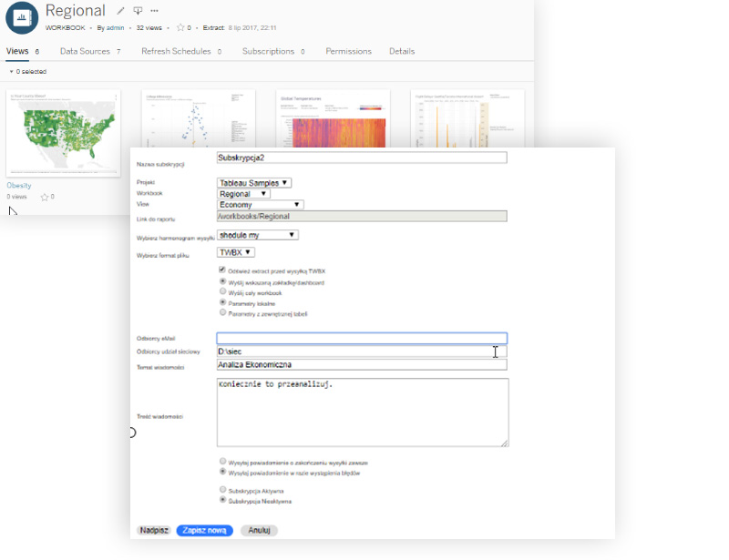This screenshot has height=560, width=729.
Task: Click the star under the Obesity view
Action: pos(45,197)
